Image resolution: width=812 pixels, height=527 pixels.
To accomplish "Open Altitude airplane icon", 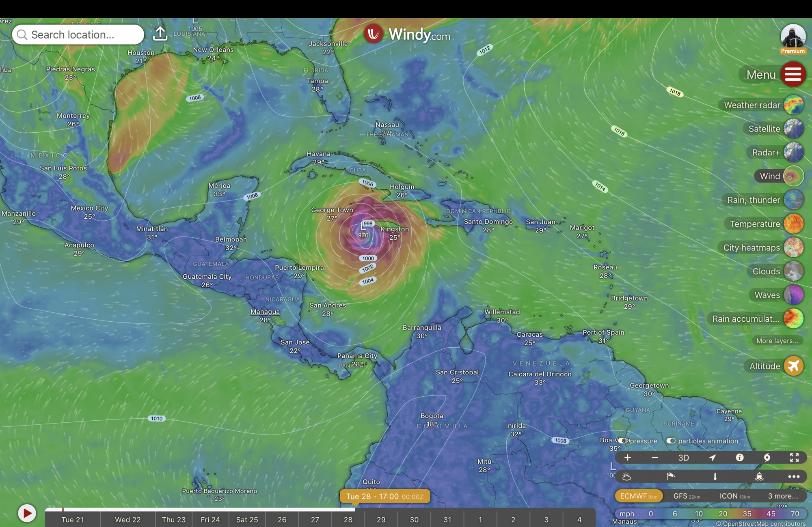I will click(793, 366).
